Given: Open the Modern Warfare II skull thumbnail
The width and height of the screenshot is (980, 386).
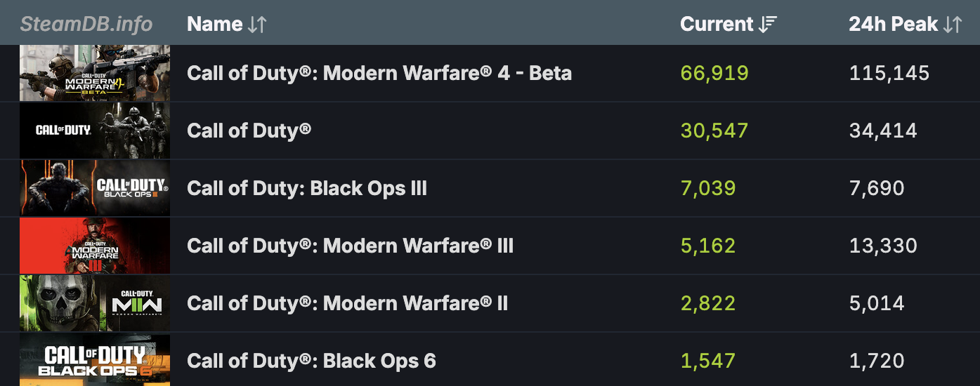Looking at the screenshot, I should click(95, 303).
